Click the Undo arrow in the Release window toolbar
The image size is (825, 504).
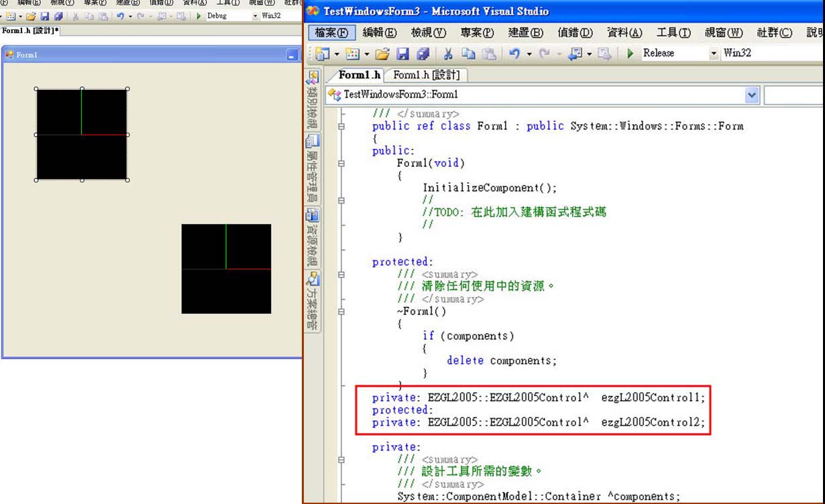point(514,54)
